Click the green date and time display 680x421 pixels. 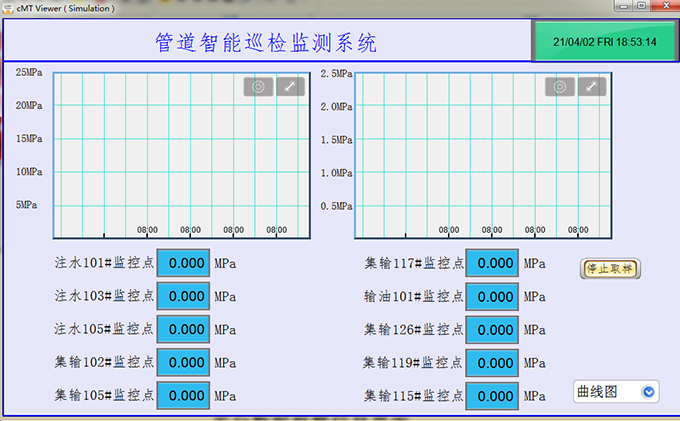point(604,42)
